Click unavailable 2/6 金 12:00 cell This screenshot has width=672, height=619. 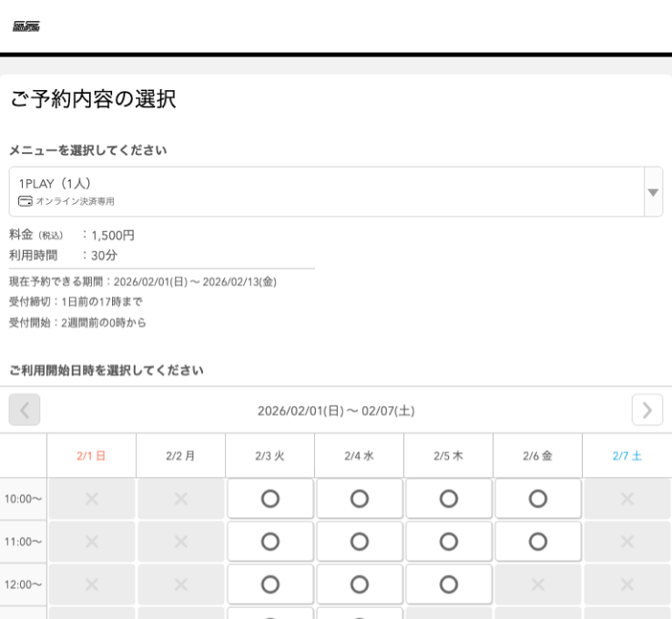tap(538, 584)
